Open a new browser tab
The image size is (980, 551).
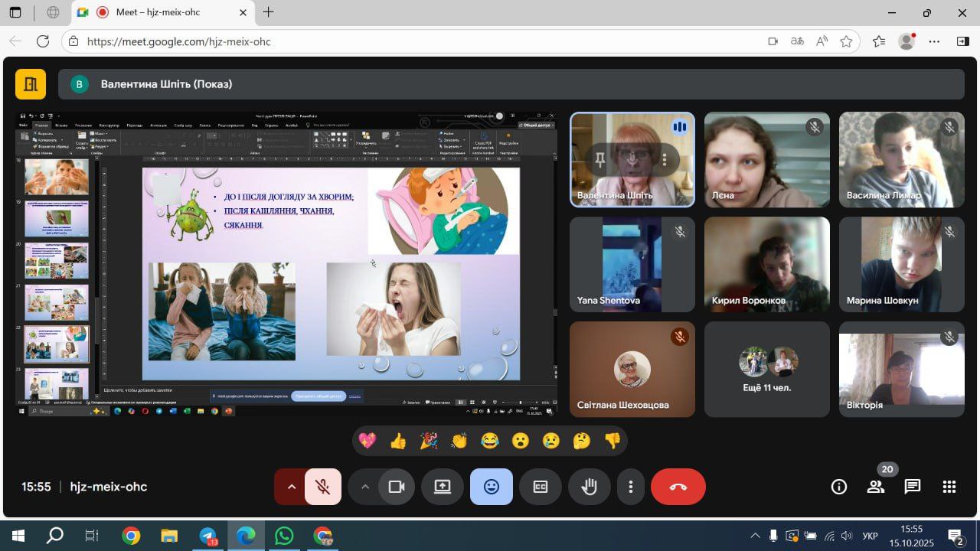(268, 12)
